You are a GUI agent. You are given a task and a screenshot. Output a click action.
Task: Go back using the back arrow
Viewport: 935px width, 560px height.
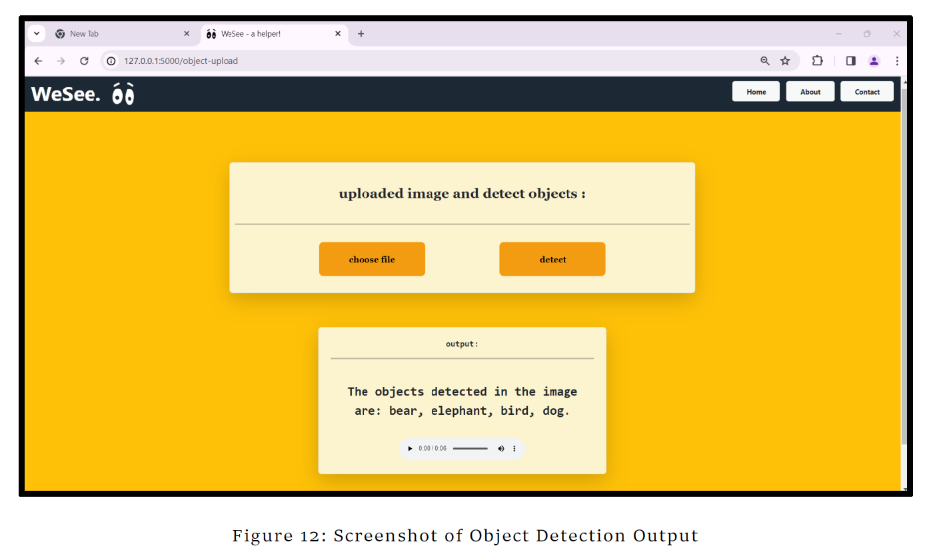coord(38,61)
